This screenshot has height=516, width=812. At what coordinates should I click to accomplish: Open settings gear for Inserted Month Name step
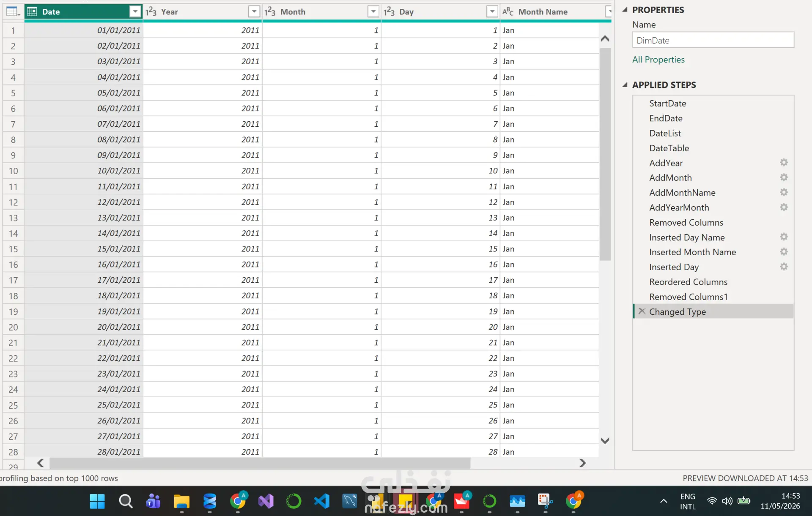tap(784, 252)
